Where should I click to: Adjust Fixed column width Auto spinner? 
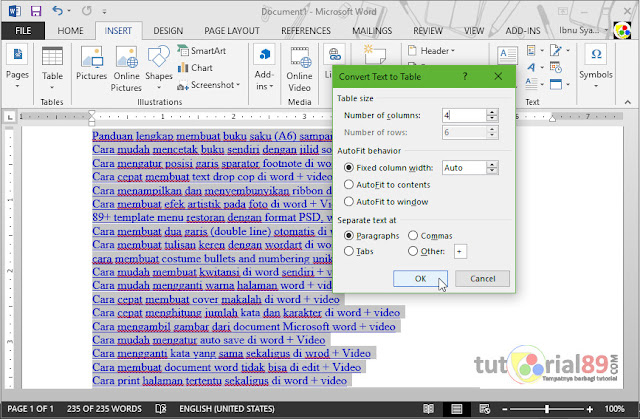point(492,168)
